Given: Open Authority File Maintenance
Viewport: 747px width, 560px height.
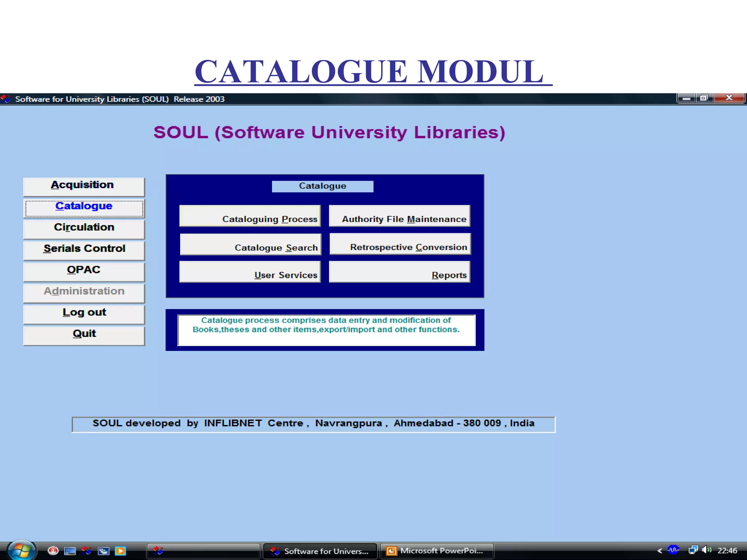Looking at the screenshot, I should [399, 216].
